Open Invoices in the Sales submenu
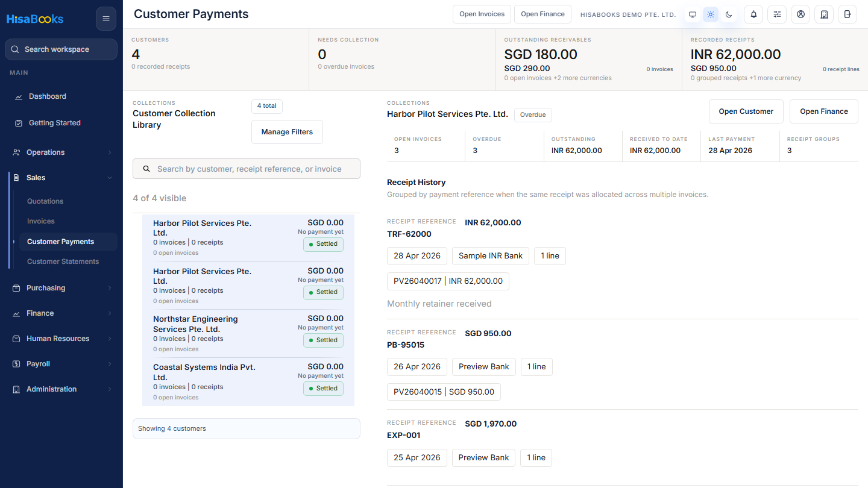Viewport: 868px width, 488px height. click(41, 221)
